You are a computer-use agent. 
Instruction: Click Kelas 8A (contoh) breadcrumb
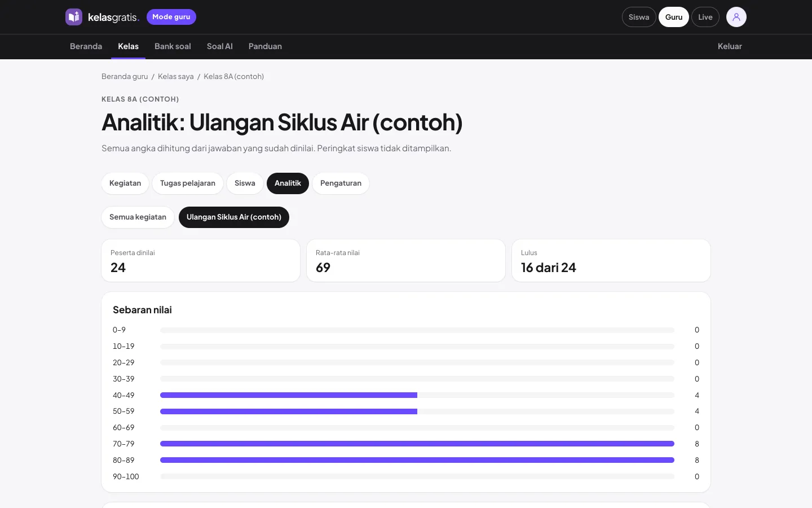pos(233,76)
